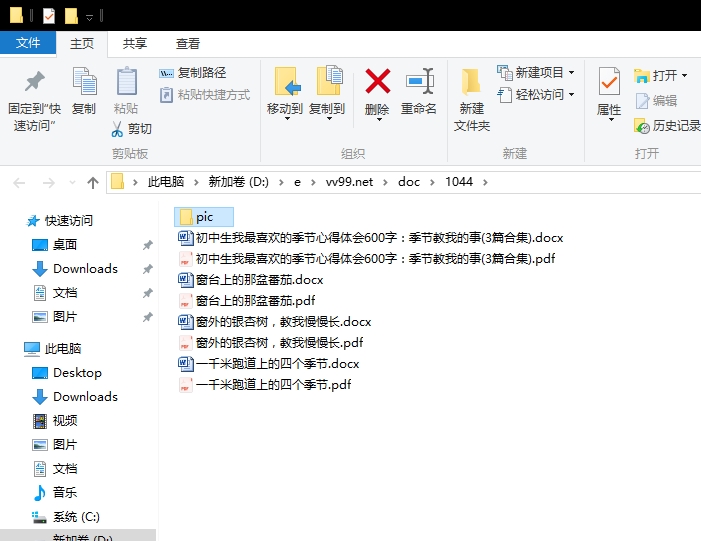The image size is (701, 541).
Task: Click quick access toolbar properties icon
Action: [x=49, y=16]
